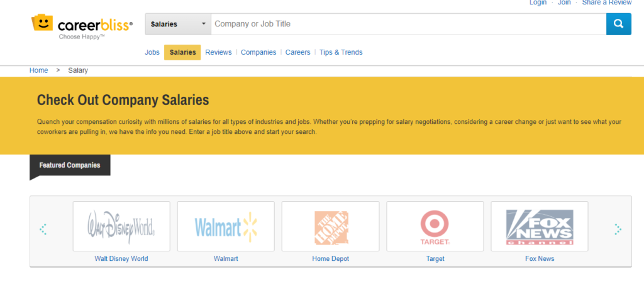Screen dimensions: 644x291
Task: Click the blue search magnifier button
Action: (x=619, y=25)
